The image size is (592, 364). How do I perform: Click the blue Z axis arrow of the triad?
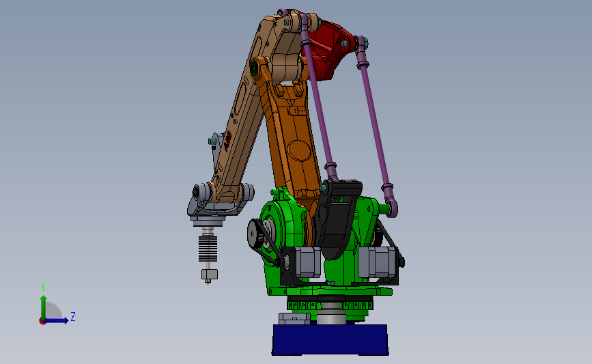point(57,320)
